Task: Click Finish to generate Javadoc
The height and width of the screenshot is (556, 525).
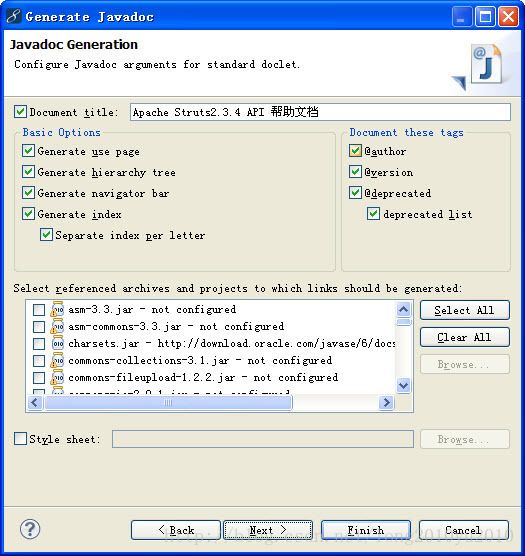Action: [366, 530]
